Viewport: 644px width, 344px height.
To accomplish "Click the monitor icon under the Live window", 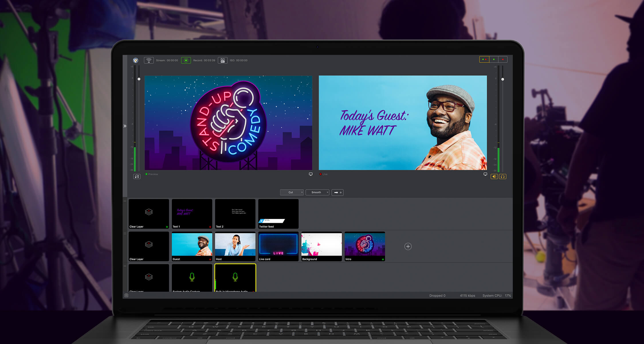I will pos(485,174).
